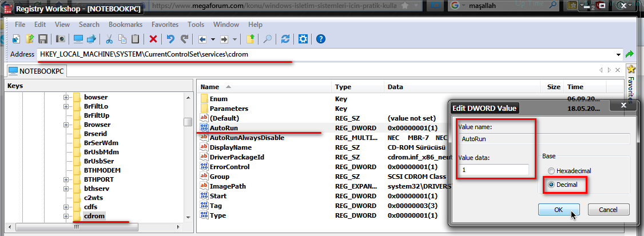Click the camera snapshot toolbar icon
The height and width of the screenshot is (236, 644).
point(61,39)
